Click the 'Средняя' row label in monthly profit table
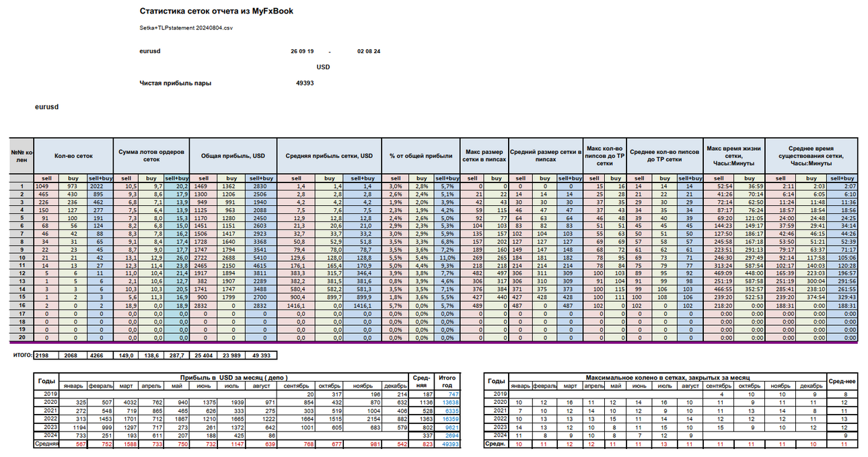The width and height of the screenshot is (868, 457). point(47,443)
